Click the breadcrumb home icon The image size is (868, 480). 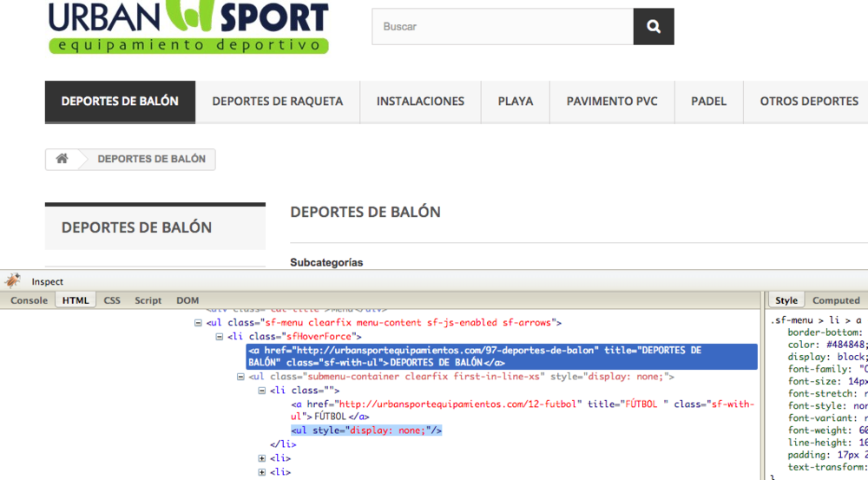click(62, 159)
